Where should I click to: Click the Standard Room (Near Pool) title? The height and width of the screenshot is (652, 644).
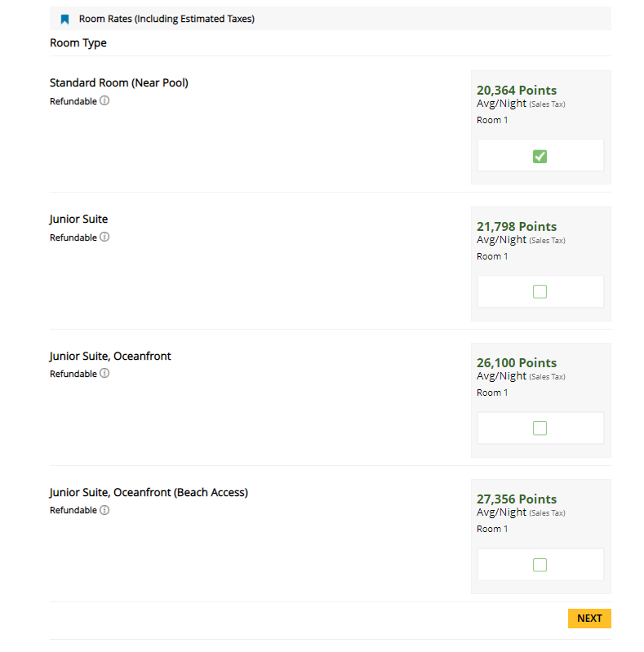(119, 82)
